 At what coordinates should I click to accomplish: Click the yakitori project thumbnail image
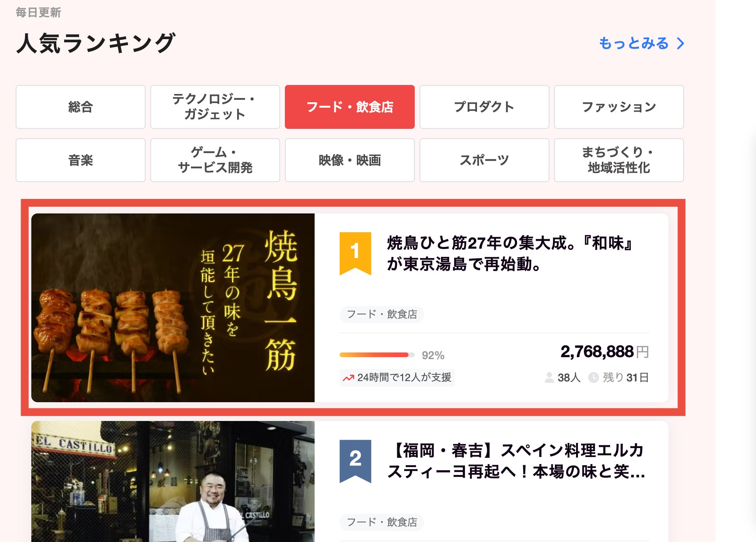click(x=173, y=308)
